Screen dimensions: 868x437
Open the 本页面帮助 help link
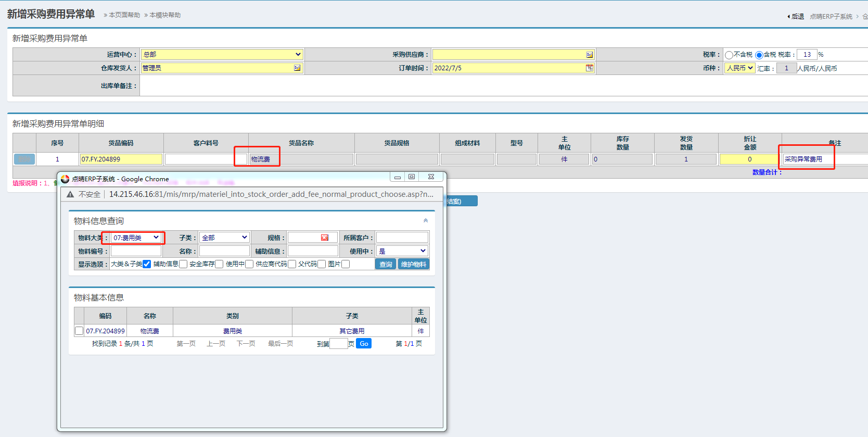(x=124, y=15)
